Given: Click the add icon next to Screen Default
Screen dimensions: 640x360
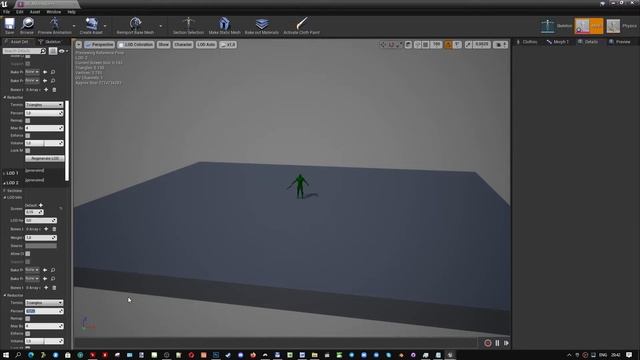Looking at the screenshot, I should coord(41,205).
